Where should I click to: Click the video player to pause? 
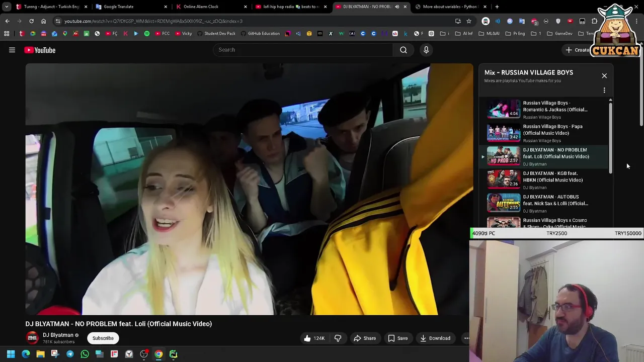click(249, 190)
